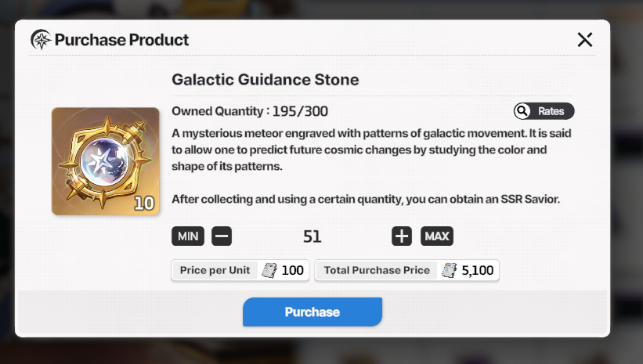Click the 10 count badge on item icon

[x=144, y=204]
